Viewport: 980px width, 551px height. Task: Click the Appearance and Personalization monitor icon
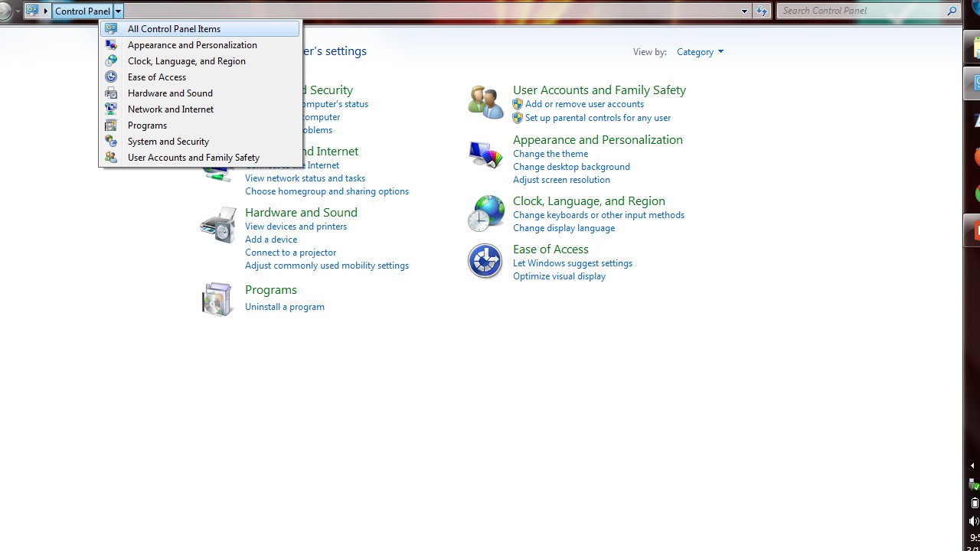[x=485, y=154]
